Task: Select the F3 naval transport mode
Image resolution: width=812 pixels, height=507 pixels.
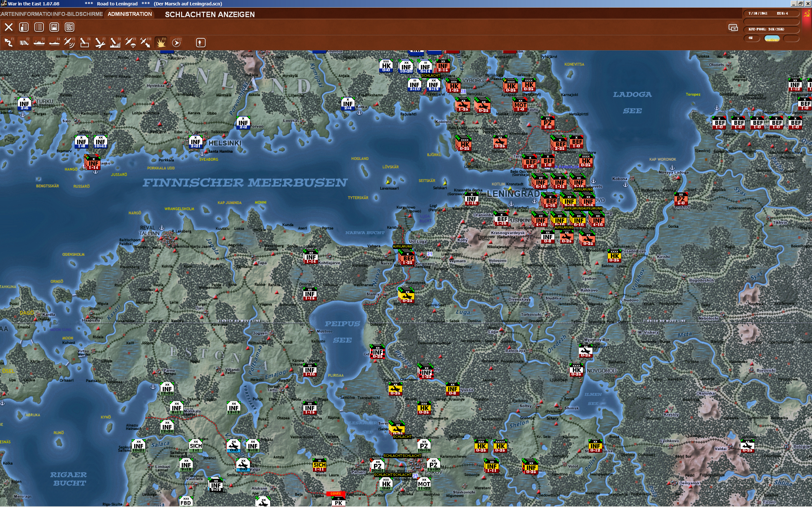Action: click(x=39, y=42)
